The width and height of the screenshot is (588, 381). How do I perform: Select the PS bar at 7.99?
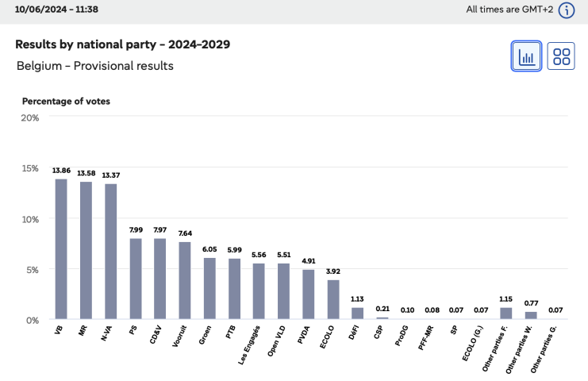[135, 279]
